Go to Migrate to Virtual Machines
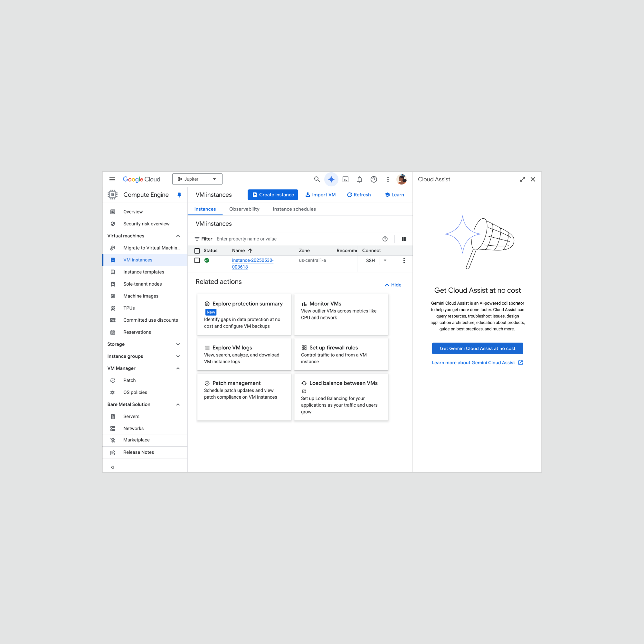This screenshot has height=644, width=644. coord(145,248)
